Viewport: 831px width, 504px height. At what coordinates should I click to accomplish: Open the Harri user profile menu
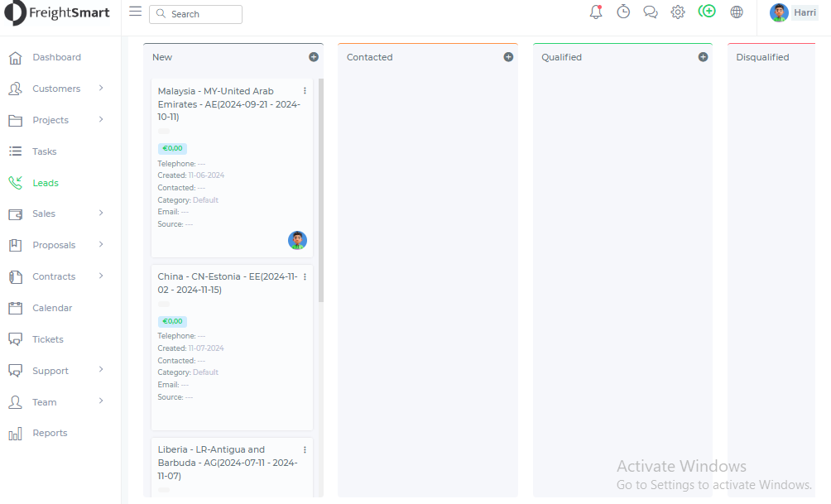(794, 12)
